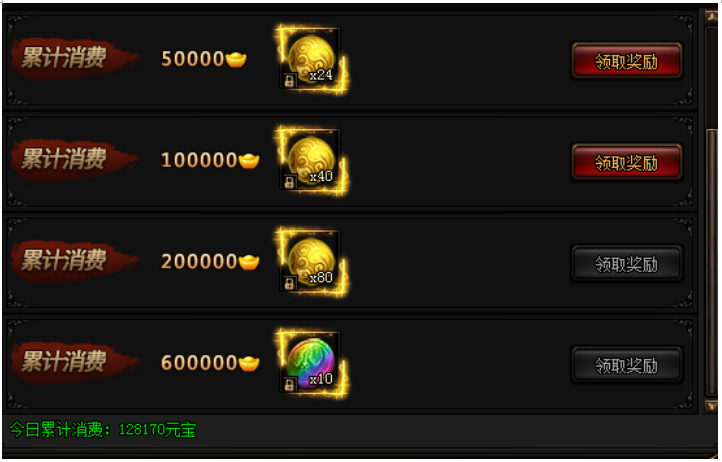This screenshot has height=462, width=722.
Task: Claim the reward for 100000 spending
Action: 626,162
